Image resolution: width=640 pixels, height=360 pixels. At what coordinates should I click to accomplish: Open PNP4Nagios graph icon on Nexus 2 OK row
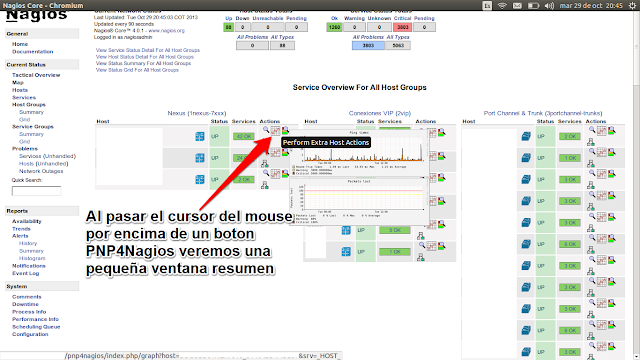(x=276, y=174)
